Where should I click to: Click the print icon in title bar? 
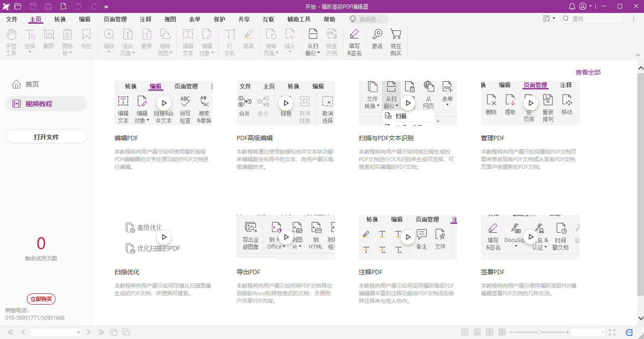48,6
